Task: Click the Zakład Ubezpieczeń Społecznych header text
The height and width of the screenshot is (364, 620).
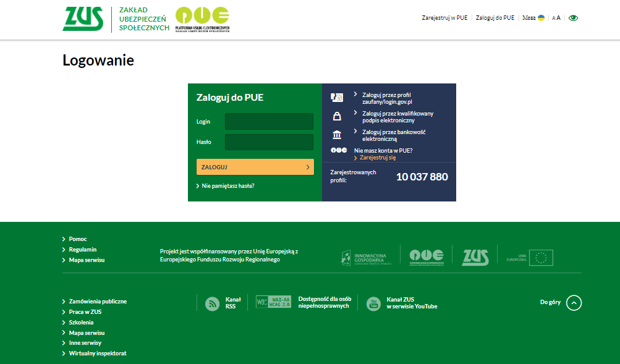Action: 144,19
